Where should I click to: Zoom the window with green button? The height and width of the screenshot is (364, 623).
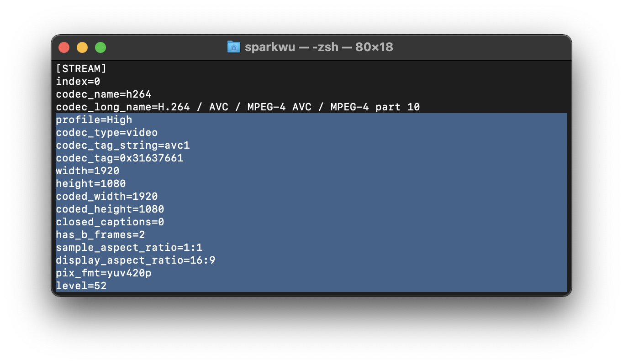100,47
